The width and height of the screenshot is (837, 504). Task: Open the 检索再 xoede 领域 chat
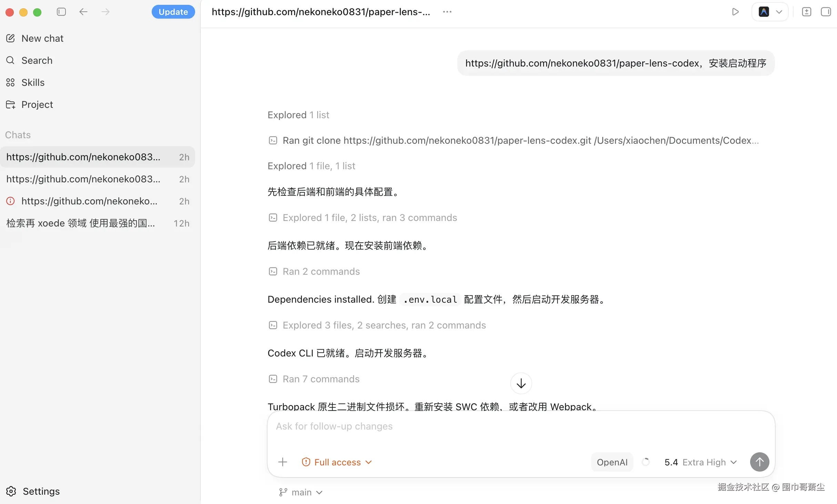tap(98, 223)
